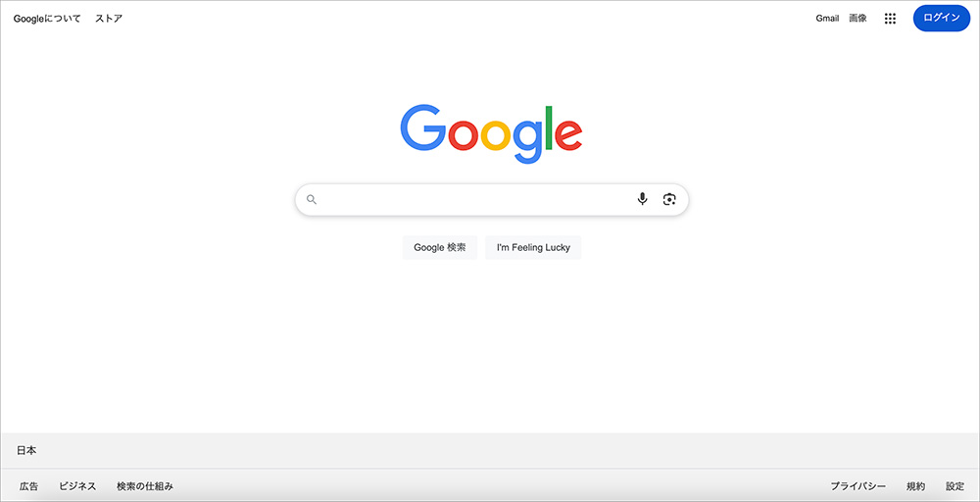Viewport: 980px width, 502px height.
Task: Expand the 設定 settings menu
Action: point(955,485)
